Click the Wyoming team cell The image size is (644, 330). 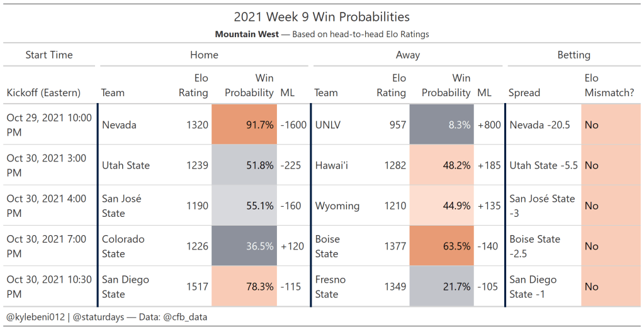[x=337, y=206]
